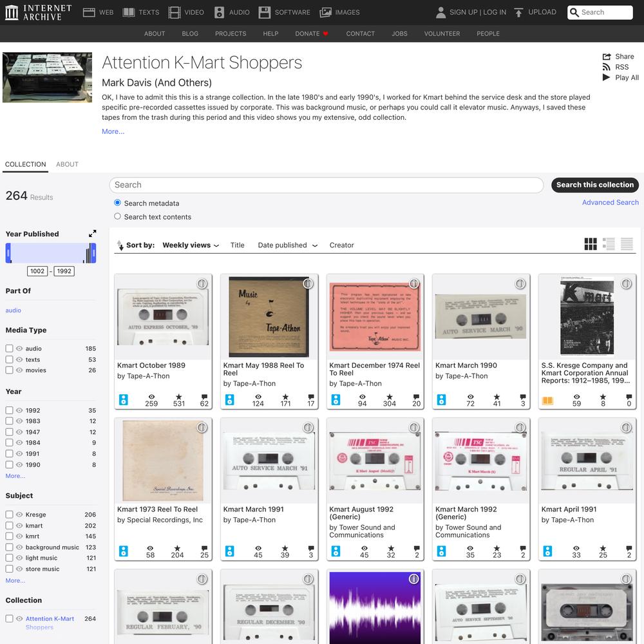Check the Kresge subject filter
The image size is (644, 644).
[9, 514]
